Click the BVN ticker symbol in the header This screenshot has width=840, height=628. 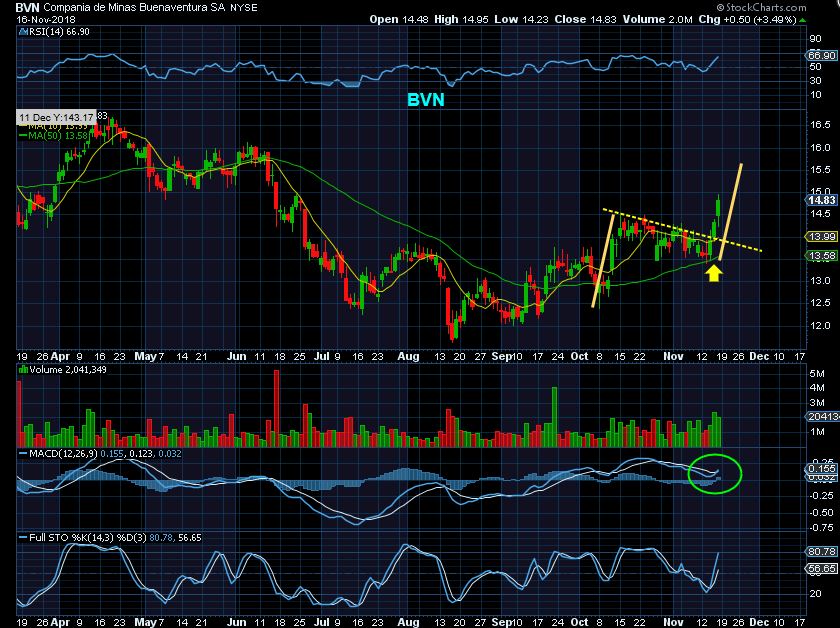point(28,8)
